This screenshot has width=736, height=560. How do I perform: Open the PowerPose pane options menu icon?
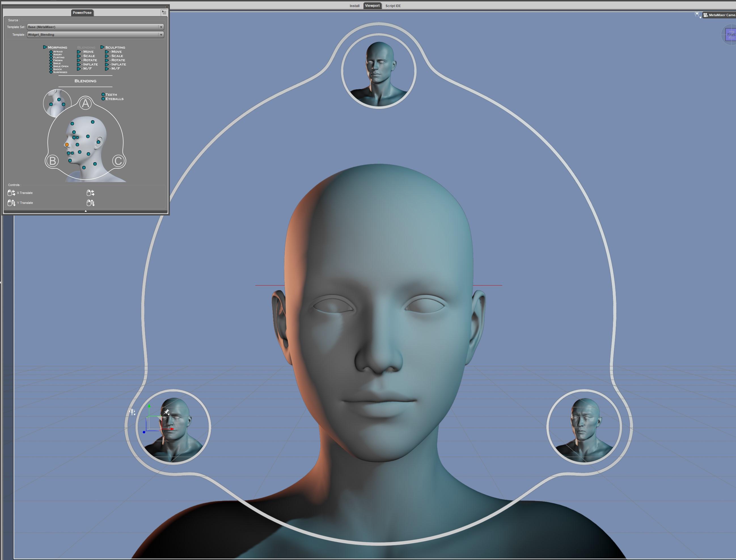click(x=164, y=12)
